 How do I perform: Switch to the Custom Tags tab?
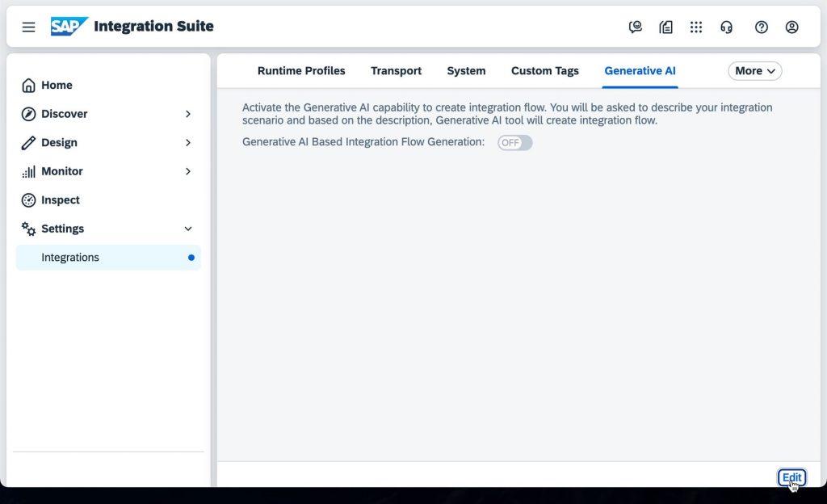coord(545,70)
